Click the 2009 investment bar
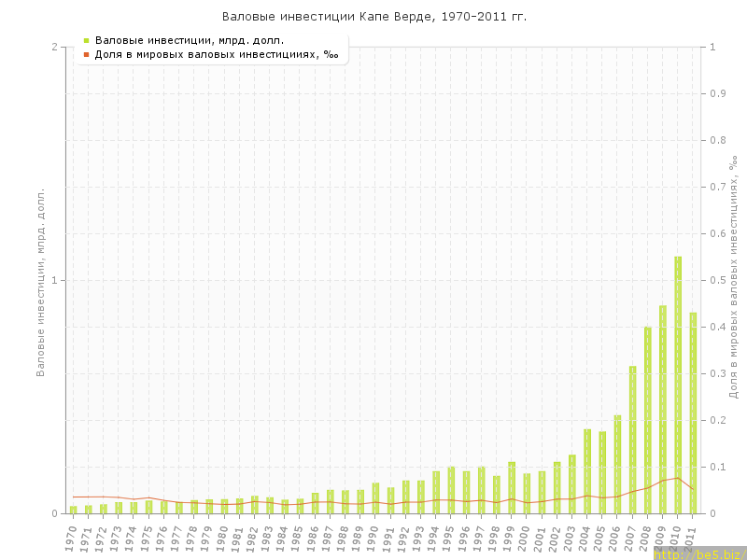Viewport: 747px width, 560px height. tap(663, 409)
